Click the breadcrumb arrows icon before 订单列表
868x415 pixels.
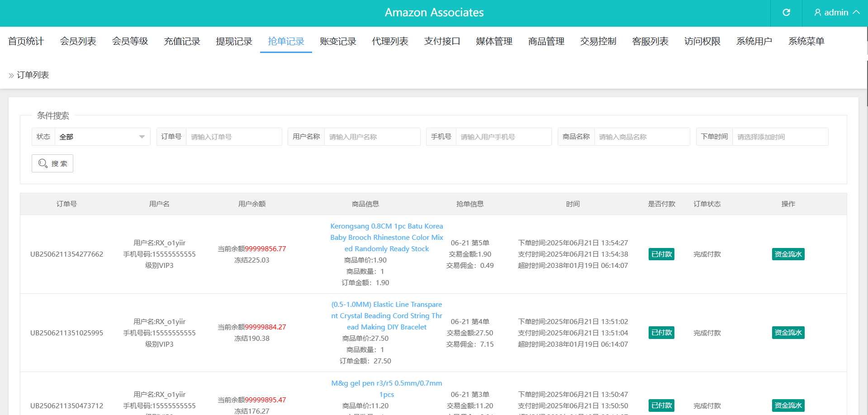[x=11, y=76]
